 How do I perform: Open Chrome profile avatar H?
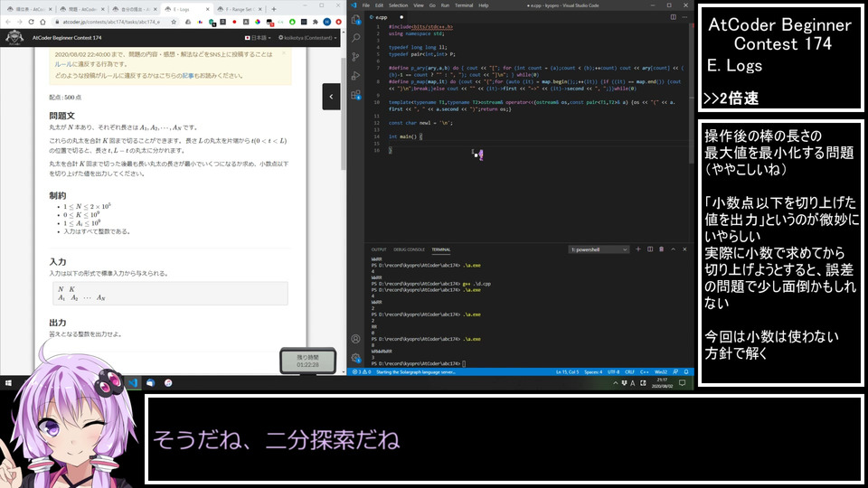(x=327, y=22)
